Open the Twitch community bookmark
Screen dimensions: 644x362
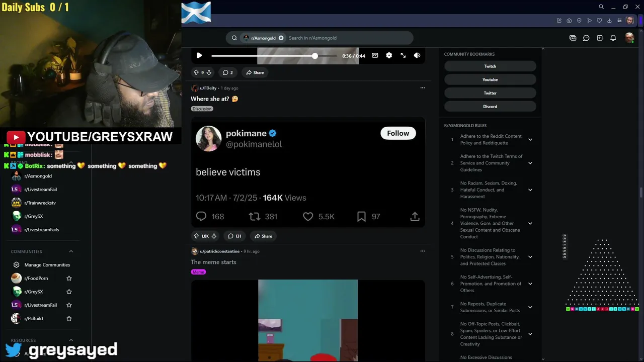coord(490,66)
